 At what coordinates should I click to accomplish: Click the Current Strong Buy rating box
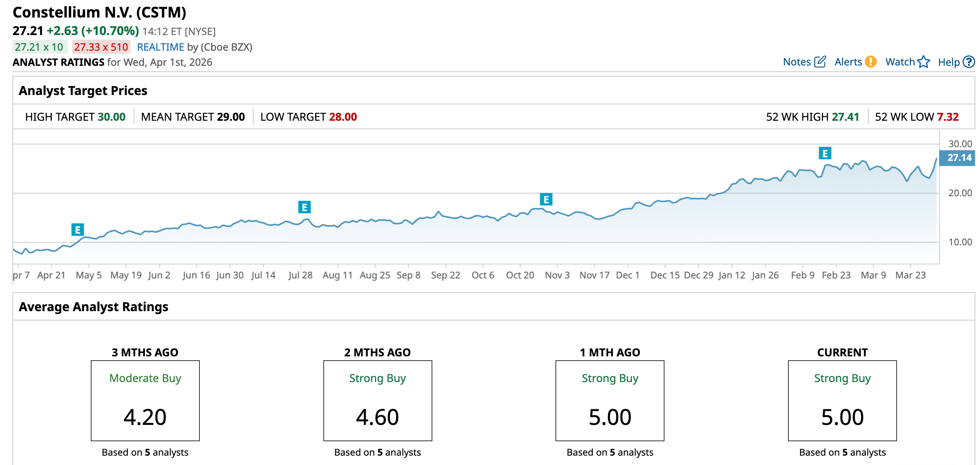[x=842, y=400]
